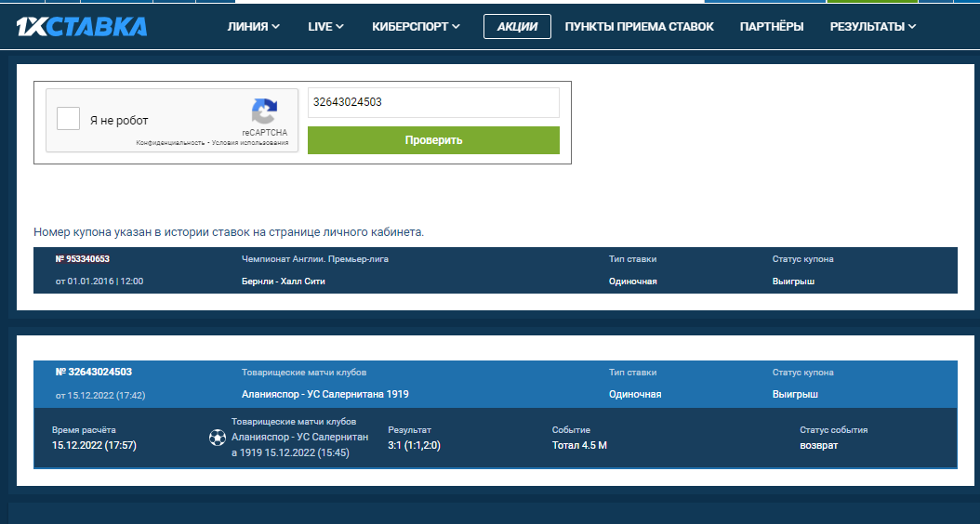Check the "Я не робот" checkbox
Screen dimensions: 980x524
(68, 120)
